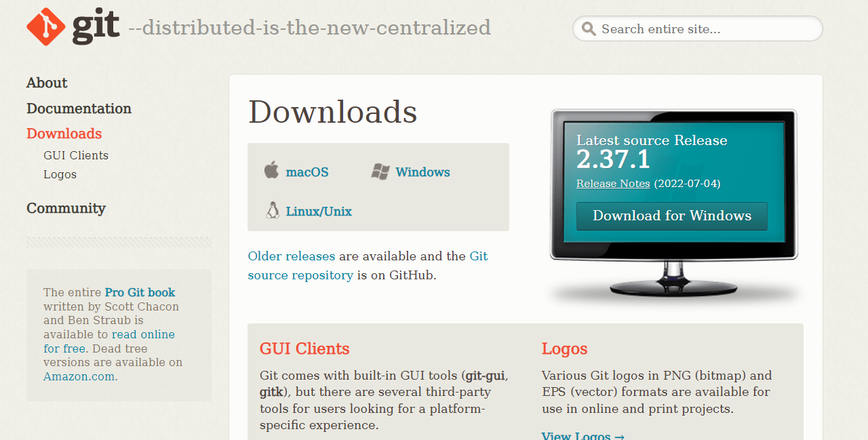The width and height of the screenshot is (868, 440).
Task: Click the 2.37.1 version number
Action: point(613,160)
